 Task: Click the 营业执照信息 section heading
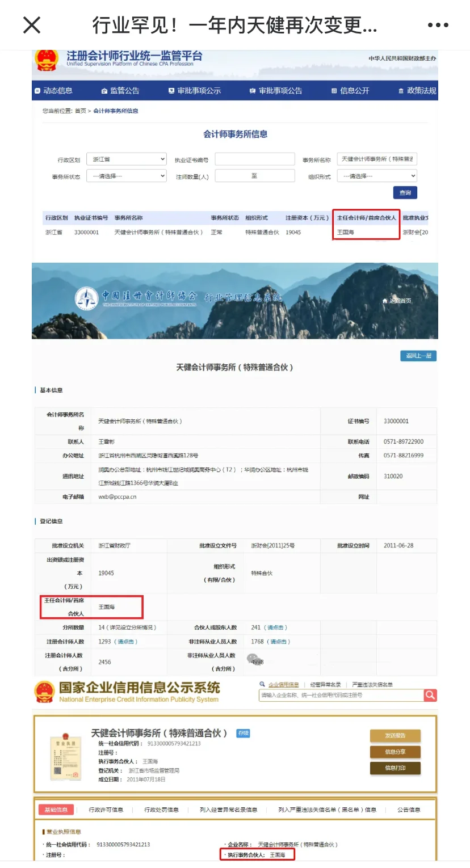pyautogui.click(x=62, y=832)
